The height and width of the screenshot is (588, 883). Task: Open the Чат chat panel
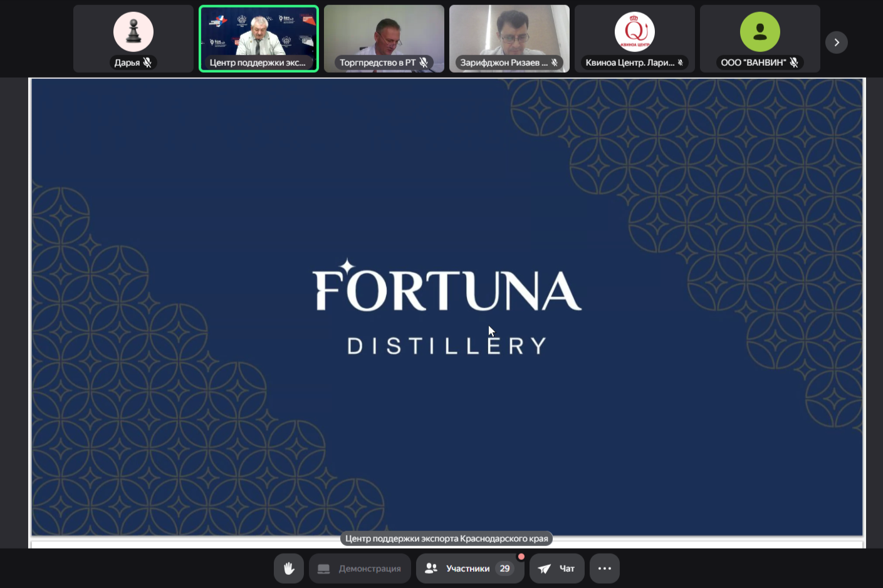click(557, 569)
